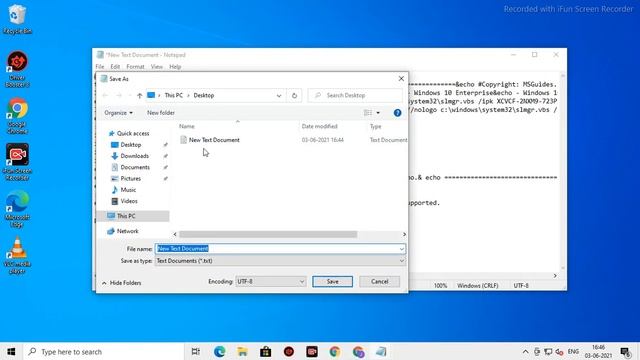Click This PC in address breadcrumb

(173, 96)
